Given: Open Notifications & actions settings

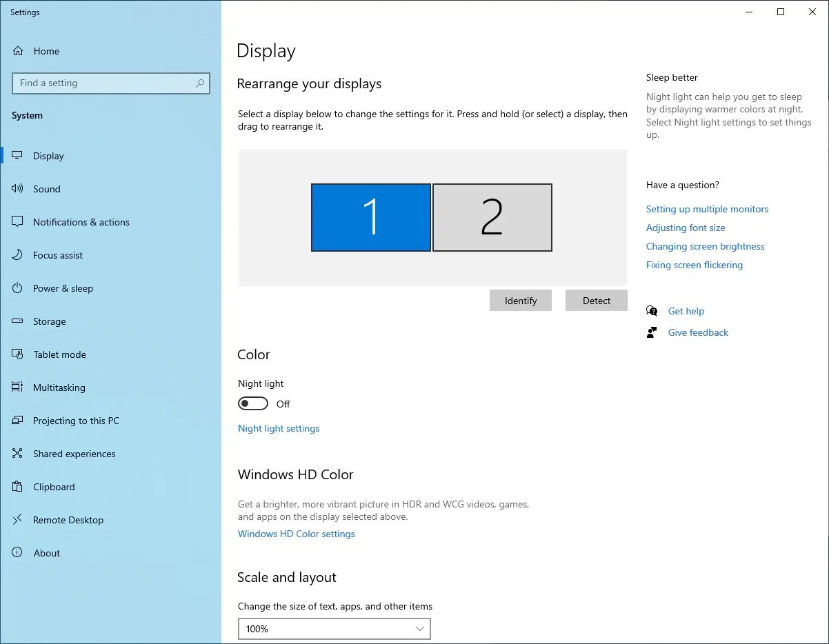Looking at the screenshot, I should click(81, 222).
